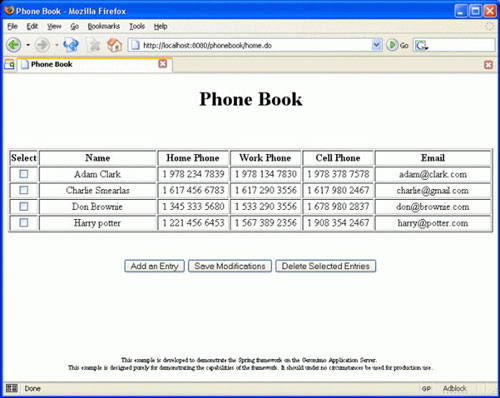Image resolution: width=500 pixels, height=398 pixels.
Task: Go to the Home page icon
Action: tap(114, 45)
